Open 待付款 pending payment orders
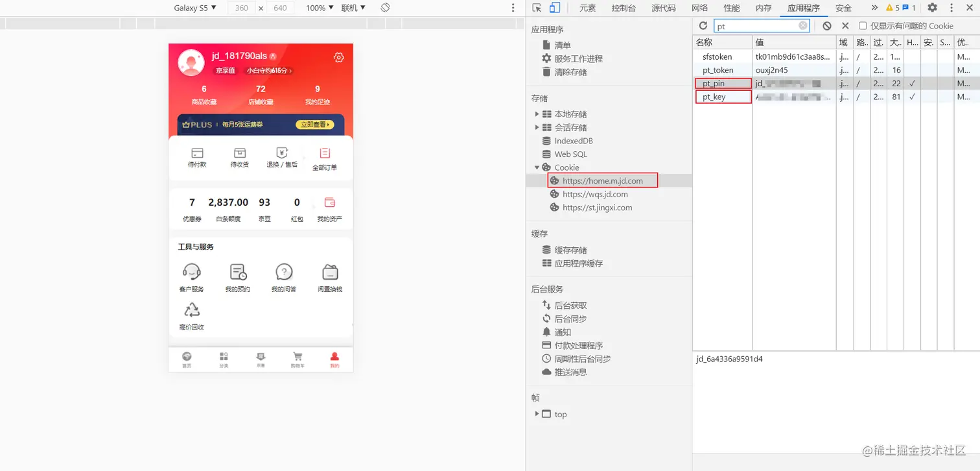Image resolution: width=980 pixels, height=471 pixels. click(x=197, y=158)
